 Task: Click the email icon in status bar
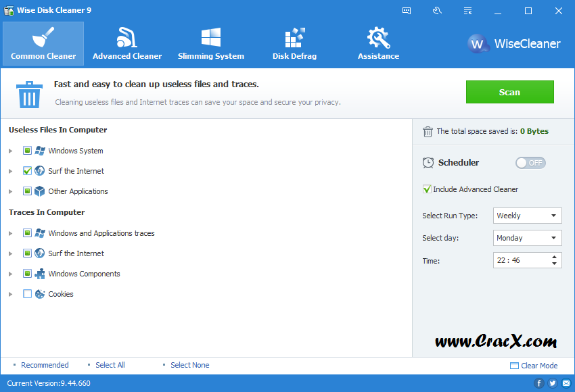tap(566, 383)
